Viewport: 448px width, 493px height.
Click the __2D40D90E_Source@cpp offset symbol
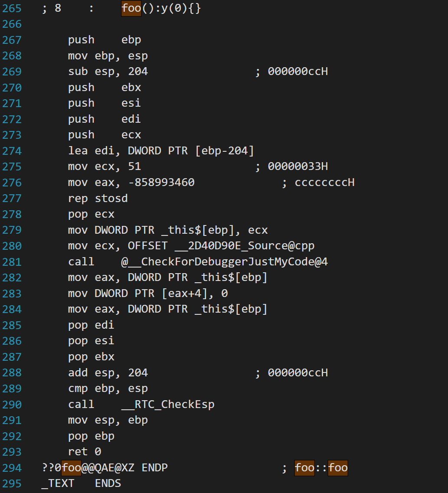(244, 246)
